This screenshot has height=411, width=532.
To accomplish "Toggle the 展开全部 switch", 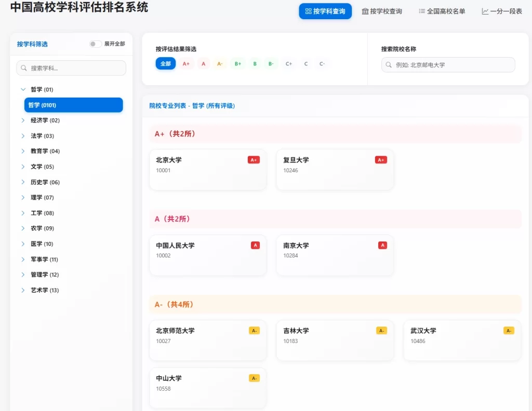I will (95, 44).
